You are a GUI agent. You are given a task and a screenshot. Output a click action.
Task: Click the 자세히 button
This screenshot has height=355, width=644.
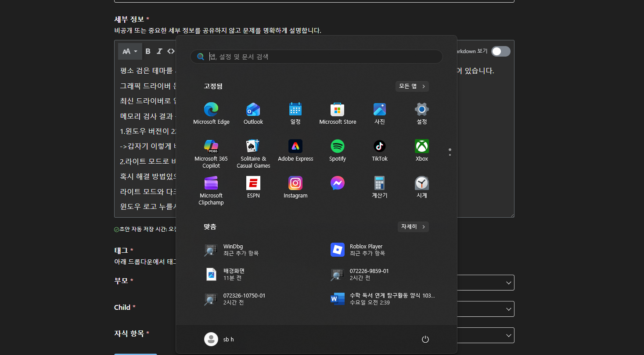tap(413, 227)
